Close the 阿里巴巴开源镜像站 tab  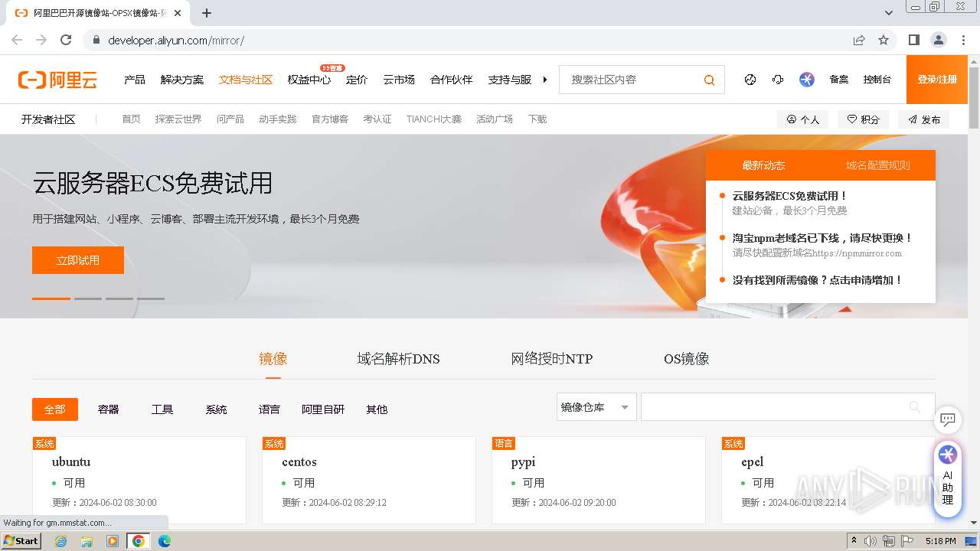178,13
